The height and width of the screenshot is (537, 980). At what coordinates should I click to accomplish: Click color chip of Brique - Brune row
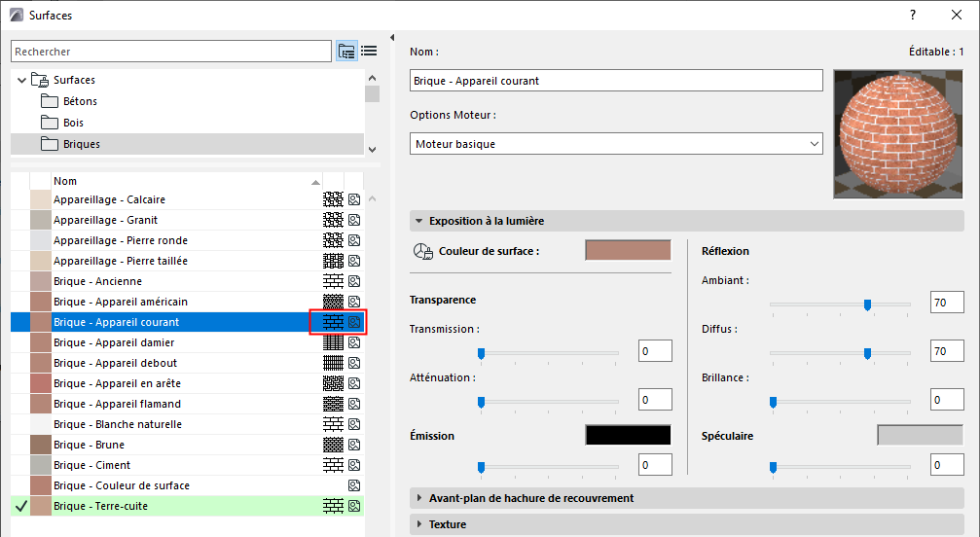coord(40,445)
